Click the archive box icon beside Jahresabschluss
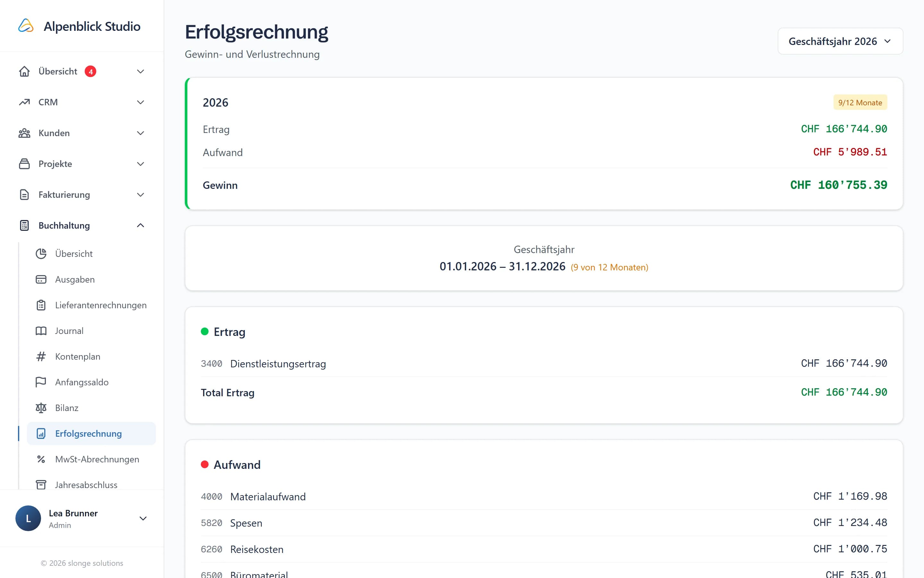The height and width of the screenshot is (578, 924). click(x=41, y=485)
